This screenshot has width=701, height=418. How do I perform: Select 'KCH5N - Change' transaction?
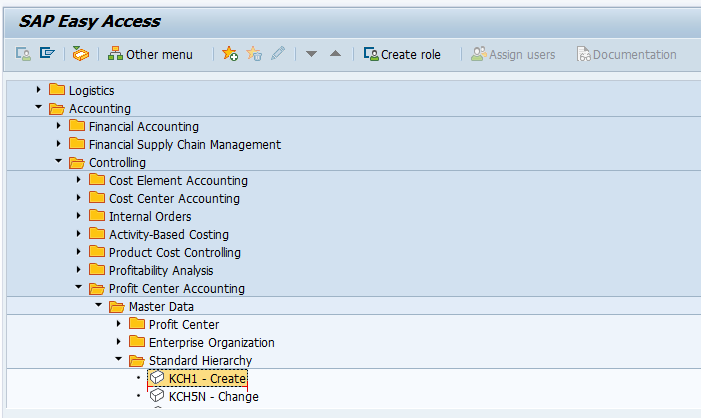point(214,397)
